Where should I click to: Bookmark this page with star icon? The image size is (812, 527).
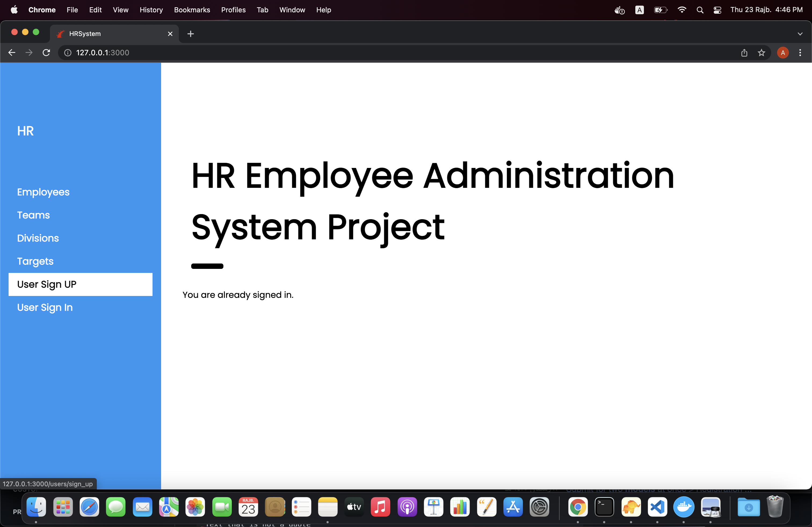[761, 53]
